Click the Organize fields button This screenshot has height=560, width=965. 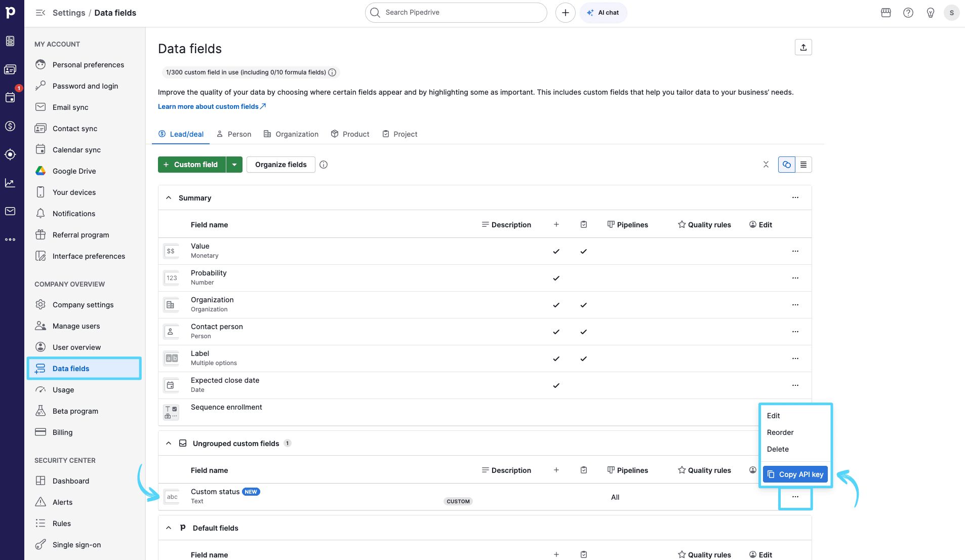click(x=281, y=165)
